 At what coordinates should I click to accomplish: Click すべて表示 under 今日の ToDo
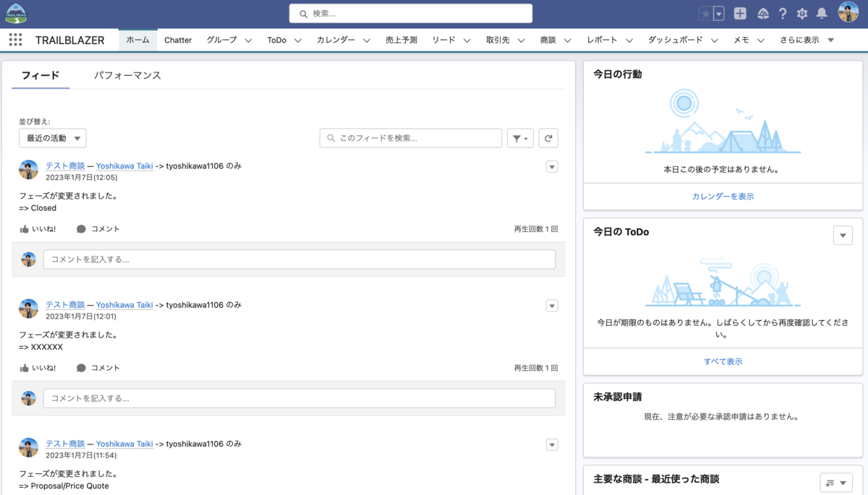(x=723, y=361)
